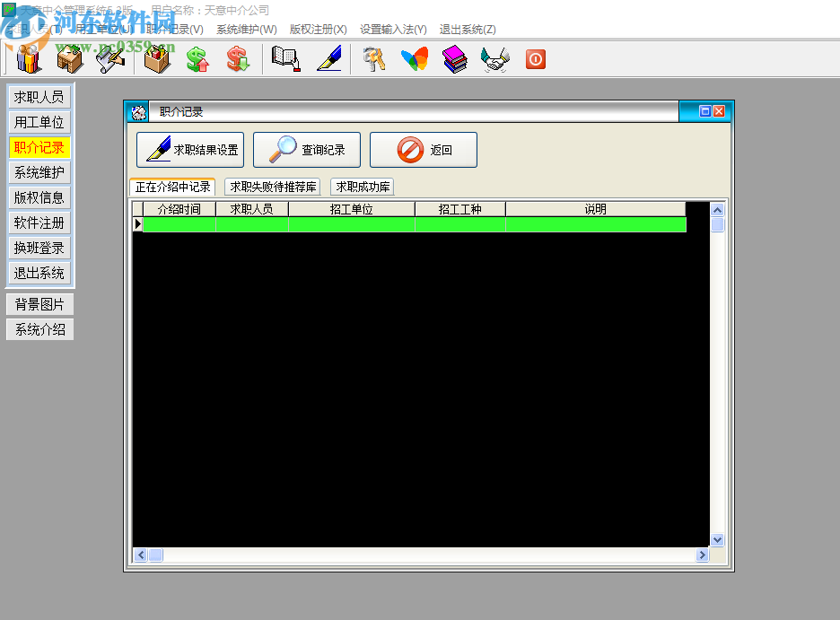Select the highlighted 职介记录 sidebar button
The image size is (840, 620).
point(39,148)
